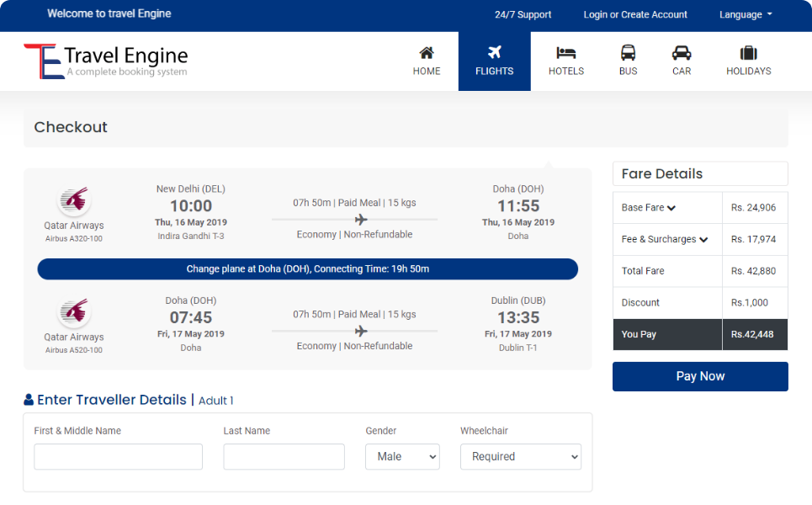812x505 pixels.
Task: Open Hotels using the bed icon
Action: click(x=566, y=53)
